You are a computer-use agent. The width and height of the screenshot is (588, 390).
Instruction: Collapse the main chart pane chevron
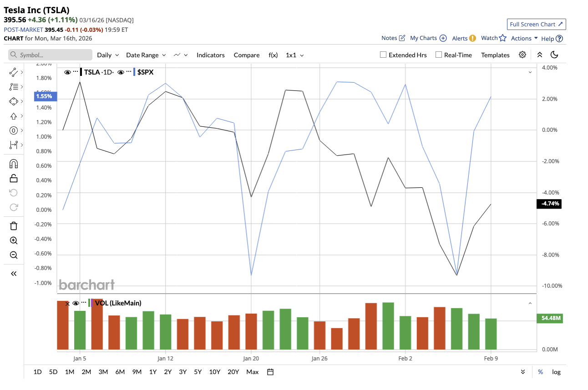(530, 72)
